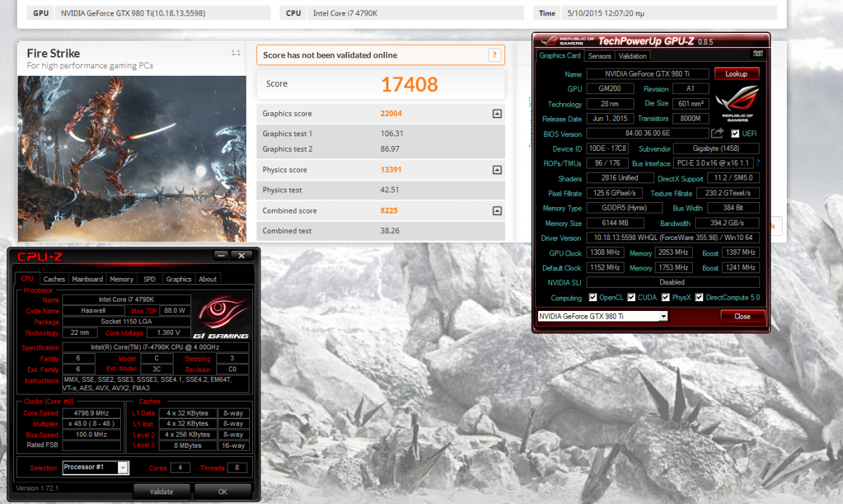Click the G1 Gaming logo in CPU-Z
843x504 pixels.
(x=221, y=315)
